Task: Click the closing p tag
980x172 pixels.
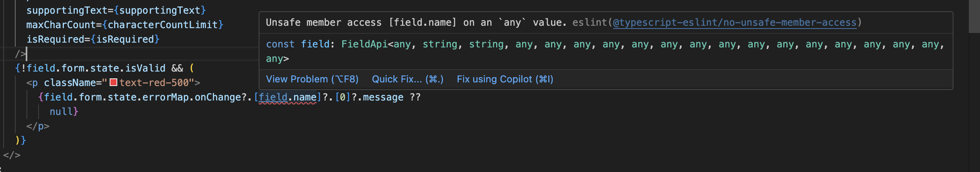Action: pyautogui.click(x=38, y=126)
